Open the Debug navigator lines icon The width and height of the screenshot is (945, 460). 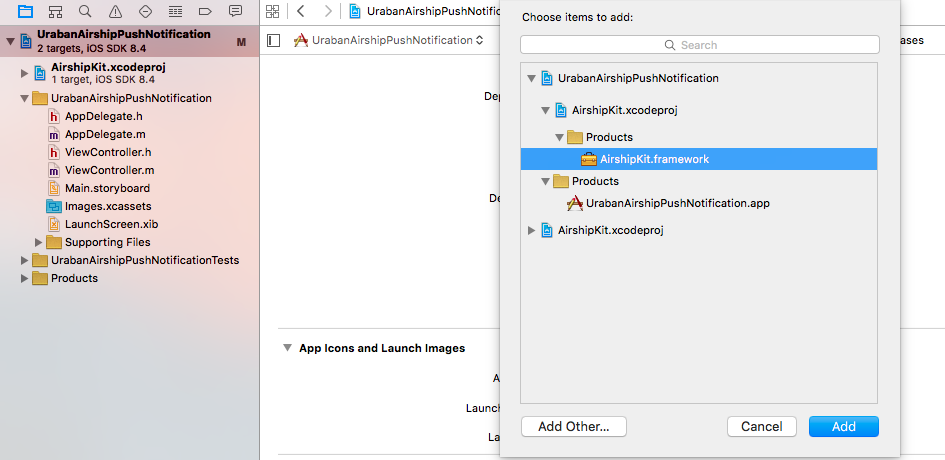point(175,11)
